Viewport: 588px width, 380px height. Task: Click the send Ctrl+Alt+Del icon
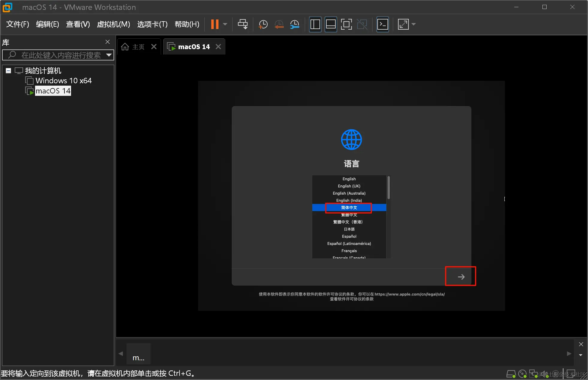(x=242, y=24)
